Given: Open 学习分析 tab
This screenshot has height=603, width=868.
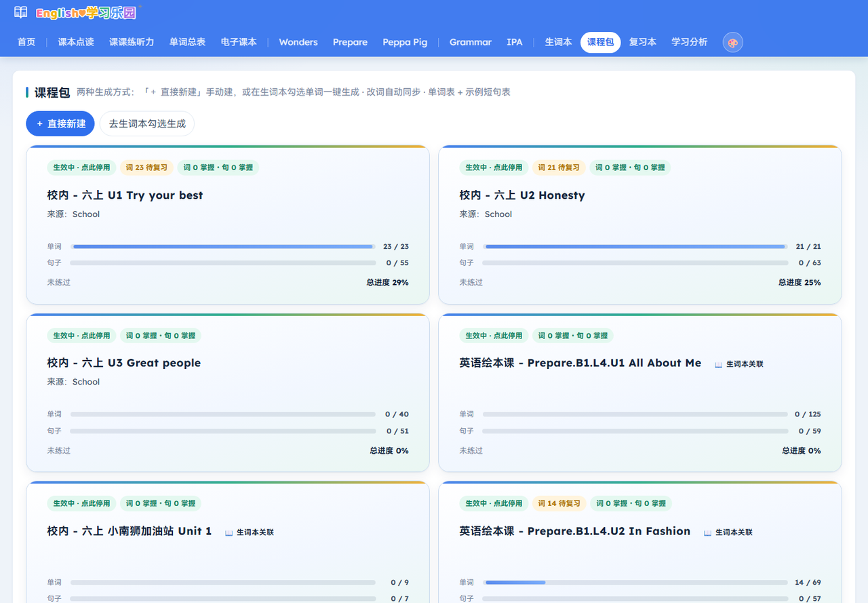Looking at the screenshot, I should click(x=689, y=42).
